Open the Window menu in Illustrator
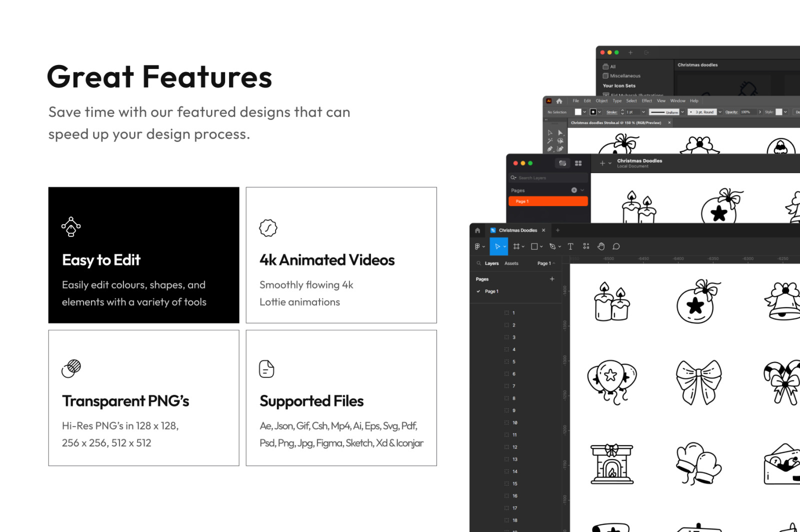Image resolution: width=800 pixels, height=532 pixels. point(678,101)
